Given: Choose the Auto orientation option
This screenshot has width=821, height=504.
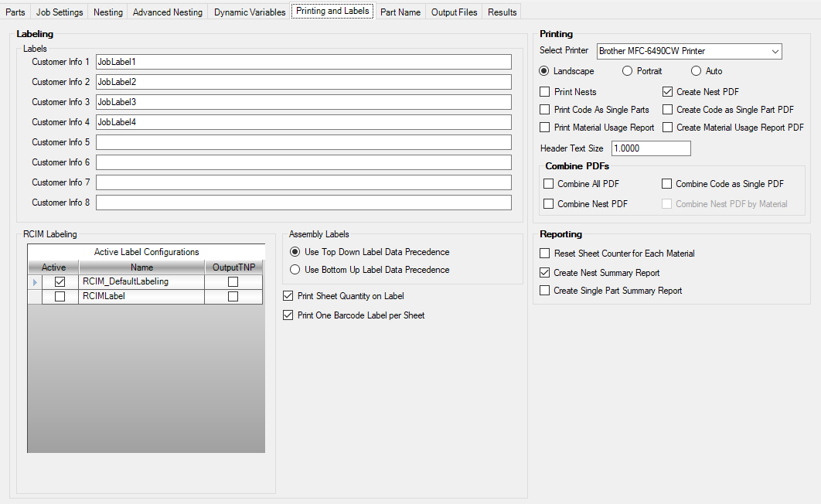Looking at the screenshot, I should [x=696, y=71].
